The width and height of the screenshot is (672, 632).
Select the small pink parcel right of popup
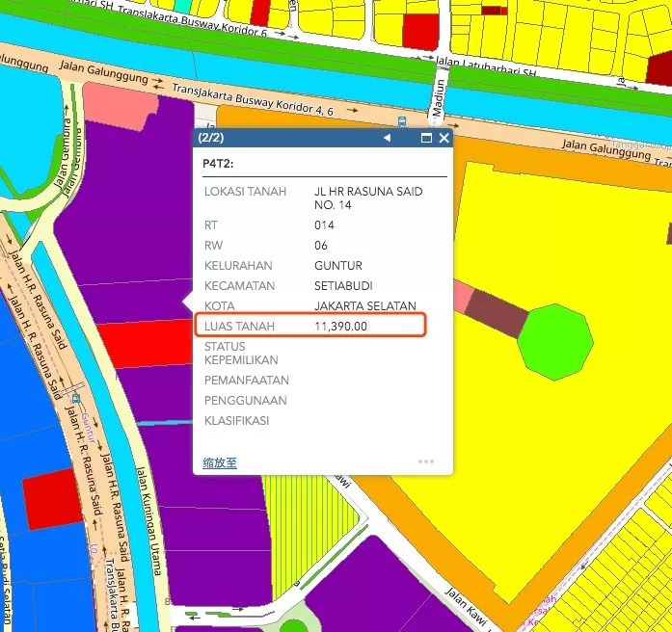coord(463,297)
